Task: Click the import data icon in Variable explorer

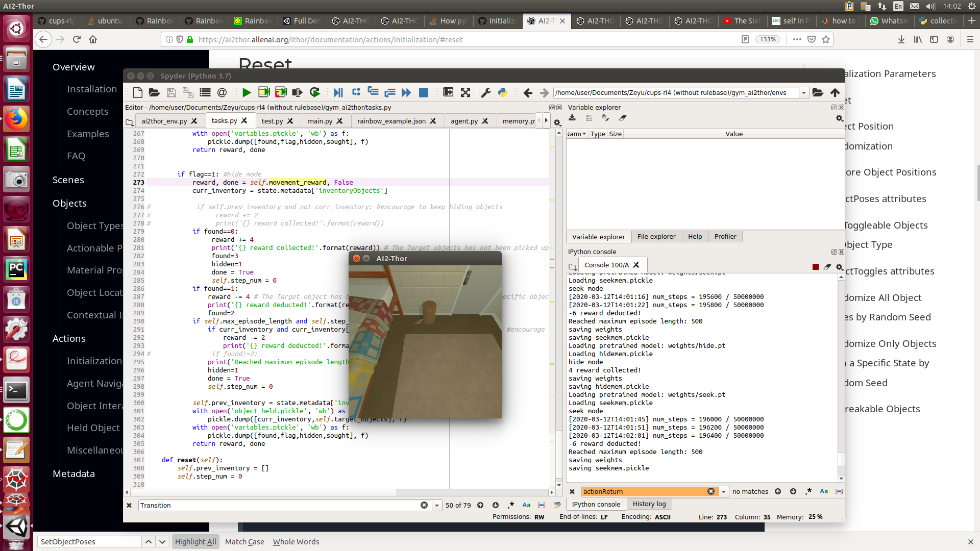Action: (x=572, y=118)
